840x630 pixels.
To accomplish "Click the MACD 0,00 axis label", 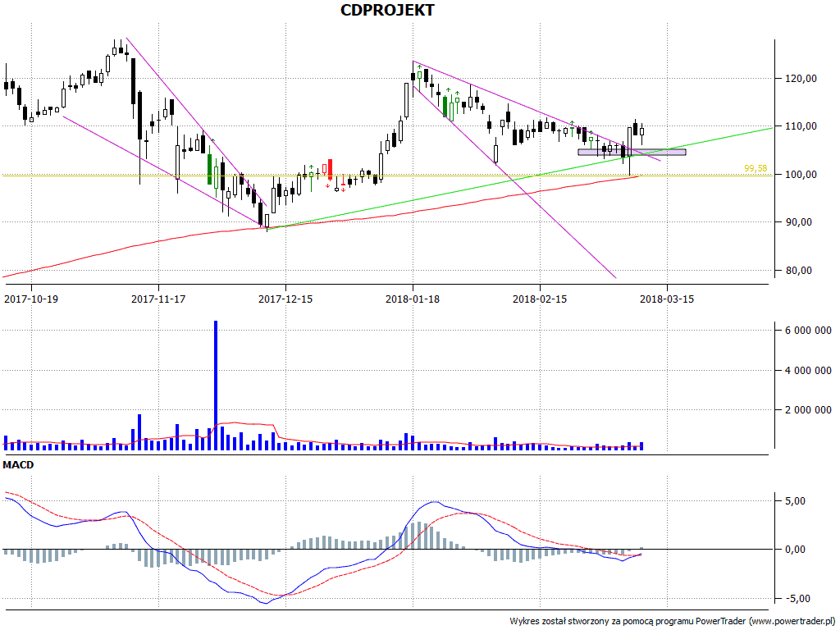I will 795,549.
